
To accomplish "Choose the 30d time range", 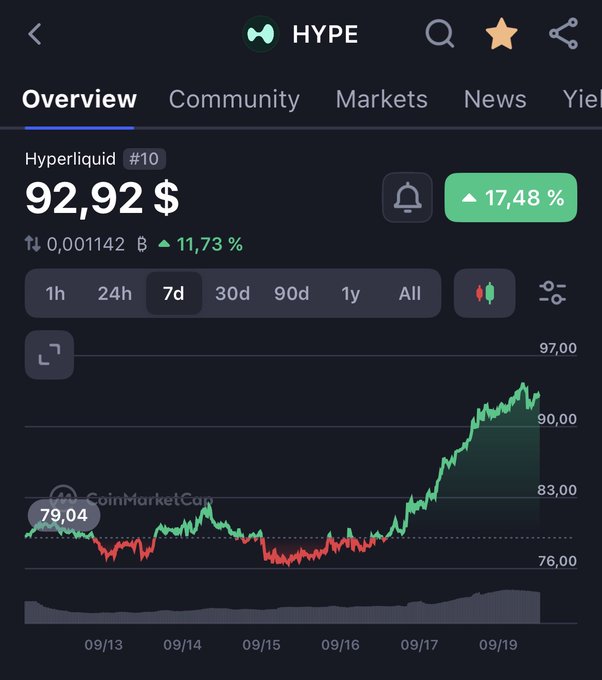I will pyautogui.click(x=232, y=294).
